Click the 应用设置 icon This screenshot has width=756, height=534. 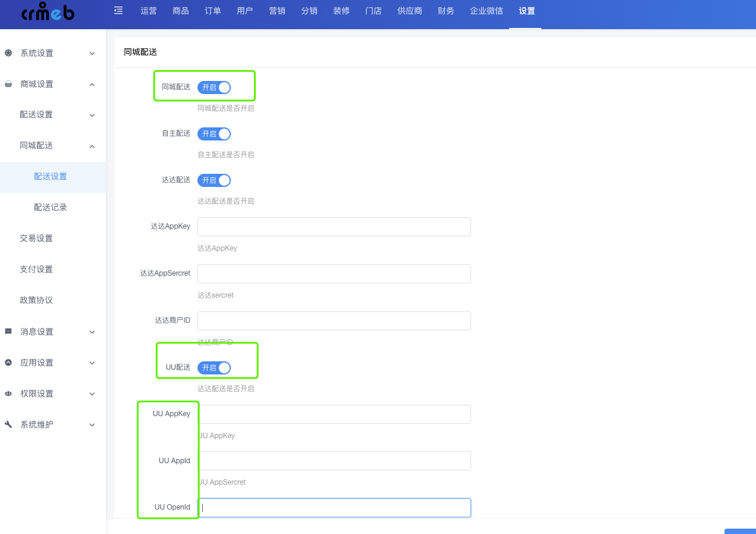tap(8, 363)
